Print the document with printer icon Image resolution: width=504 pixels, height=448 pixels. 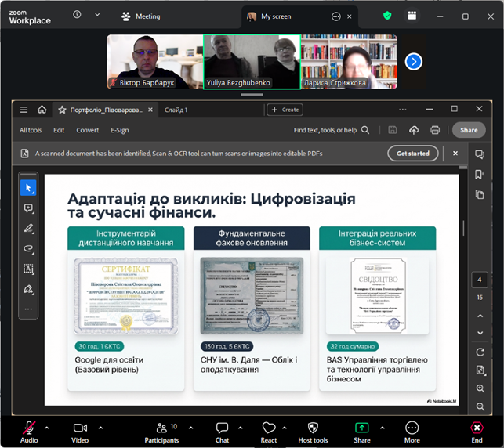[435, 130]
